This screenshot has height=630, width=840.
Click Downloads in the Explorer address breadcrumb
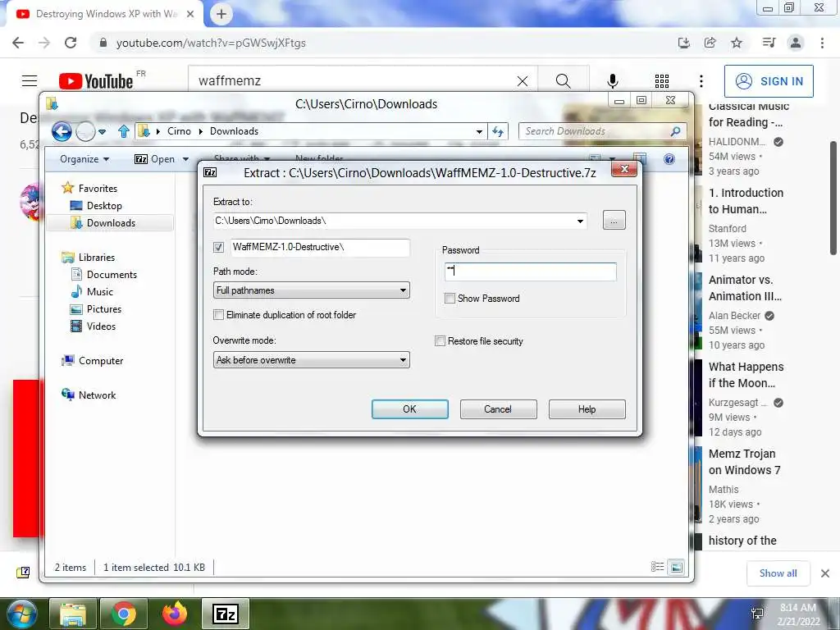click(x=234, y=131)
